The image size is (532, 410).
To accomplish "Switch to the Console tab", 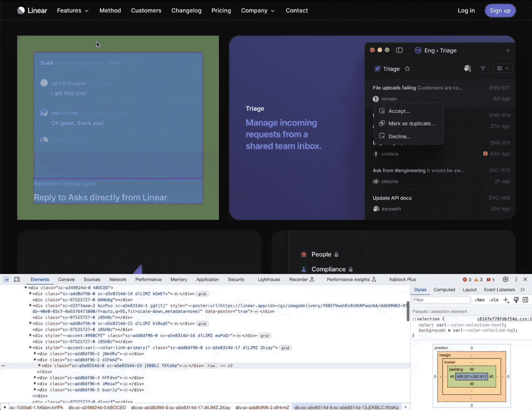I will (66, 279).
